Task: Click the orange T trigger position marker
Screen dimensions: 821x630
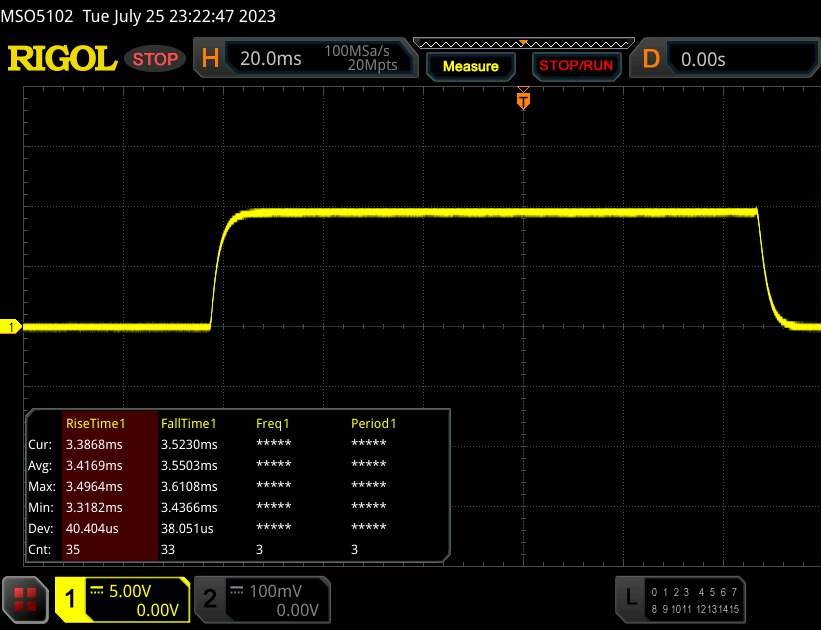Action: pos(523,100)
